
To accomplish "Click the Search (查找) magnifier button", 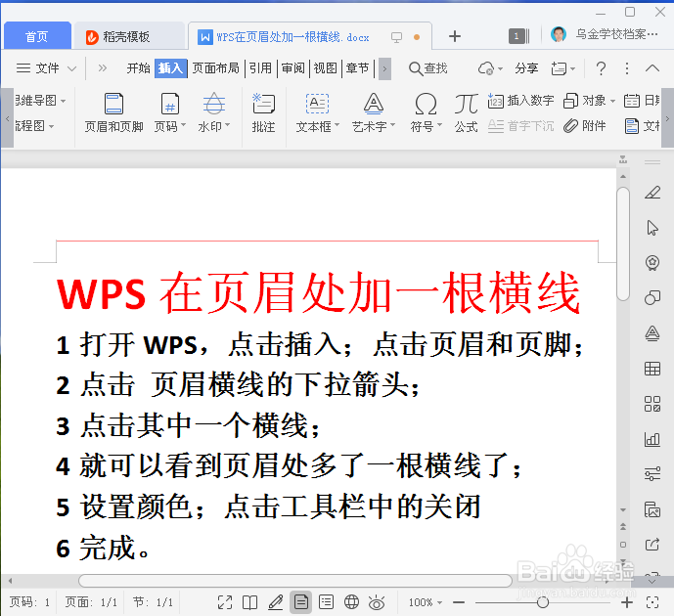I will click(428, 68).
